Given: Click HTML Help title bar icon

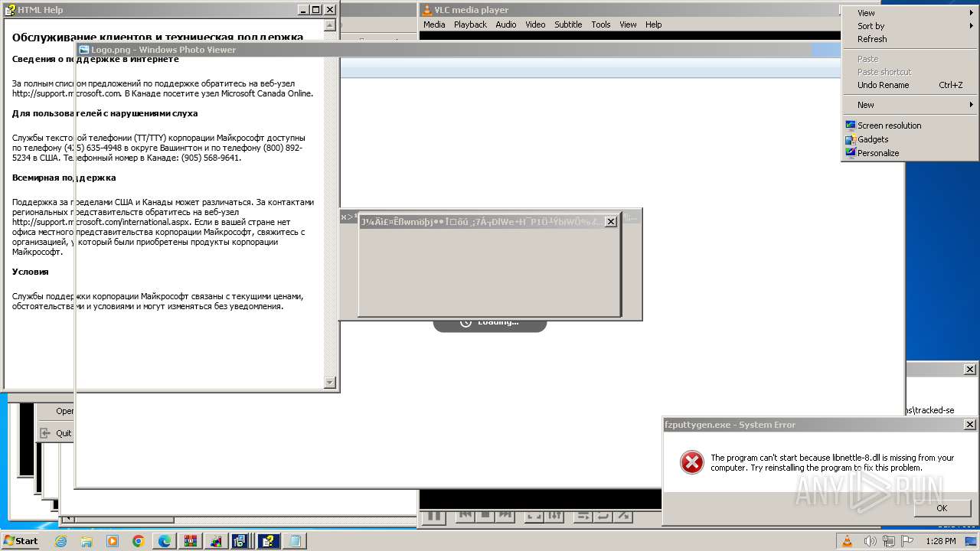Looking at the screenshot, I should click(x=11, y=10).
